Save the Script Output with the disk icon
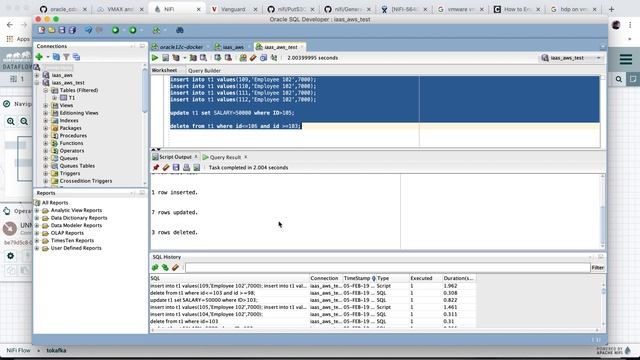 pos(176,167)
